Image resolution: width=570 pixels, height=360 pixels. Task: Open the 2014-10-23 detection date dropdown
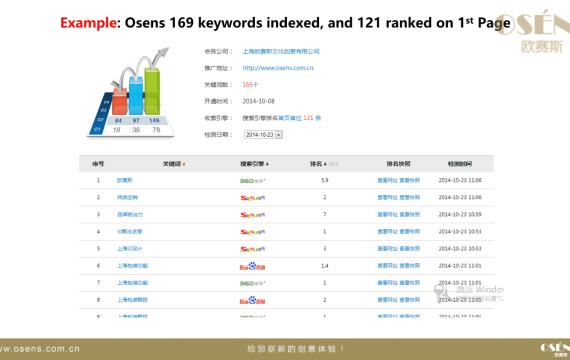(263, 135)
